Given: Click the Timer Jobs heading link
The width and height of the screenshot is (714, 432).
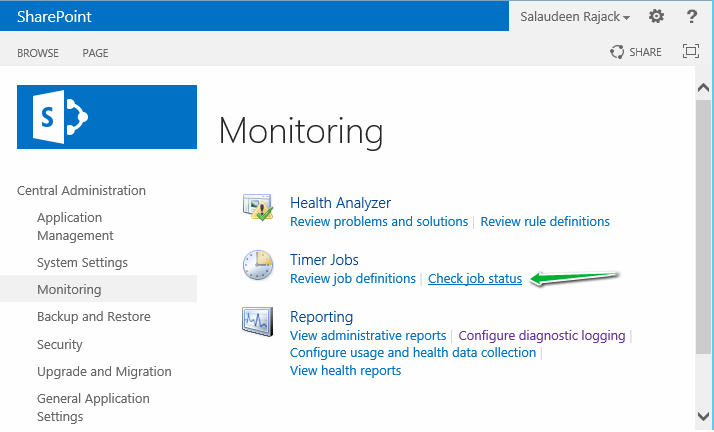Looking at the screenshot, I should [324, 260].
